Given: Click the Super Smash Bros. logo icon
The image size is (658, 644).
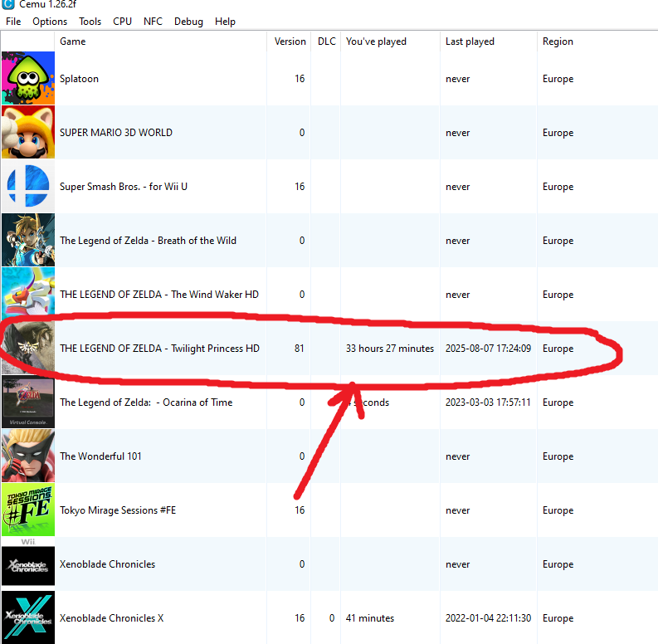Looking at the screenshot, I should 28,186.
